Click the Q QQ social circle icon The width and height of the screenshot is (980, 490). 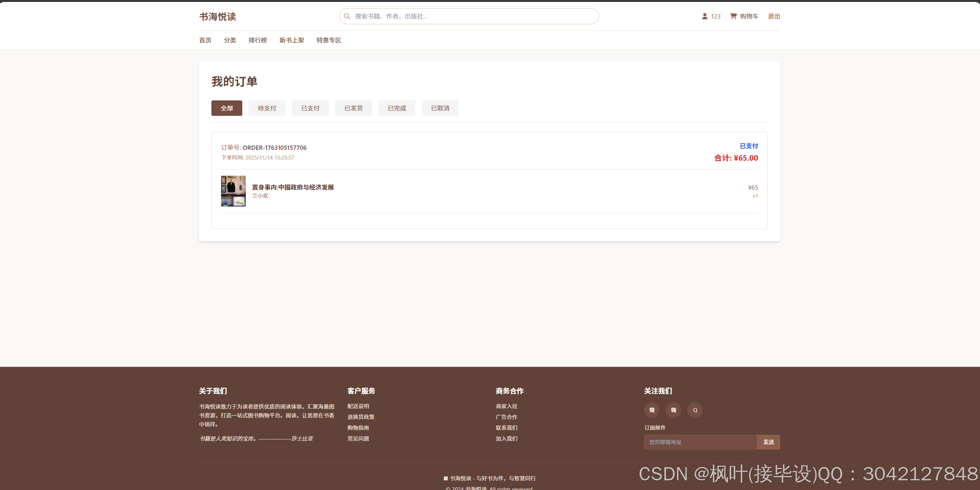695,410
